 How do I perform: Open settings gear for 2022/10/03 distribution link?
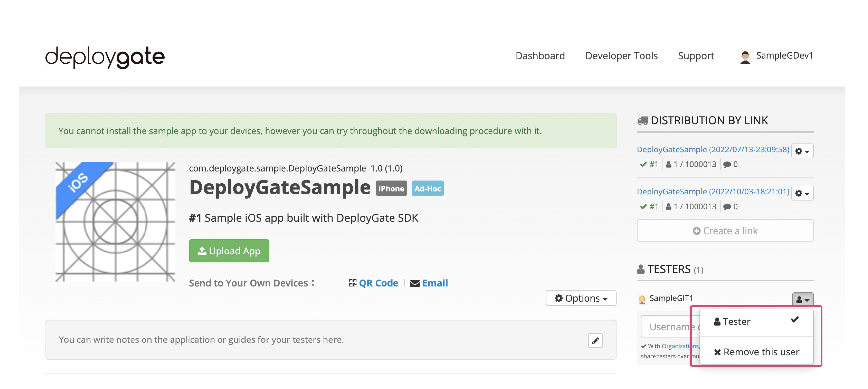[802, 193]
